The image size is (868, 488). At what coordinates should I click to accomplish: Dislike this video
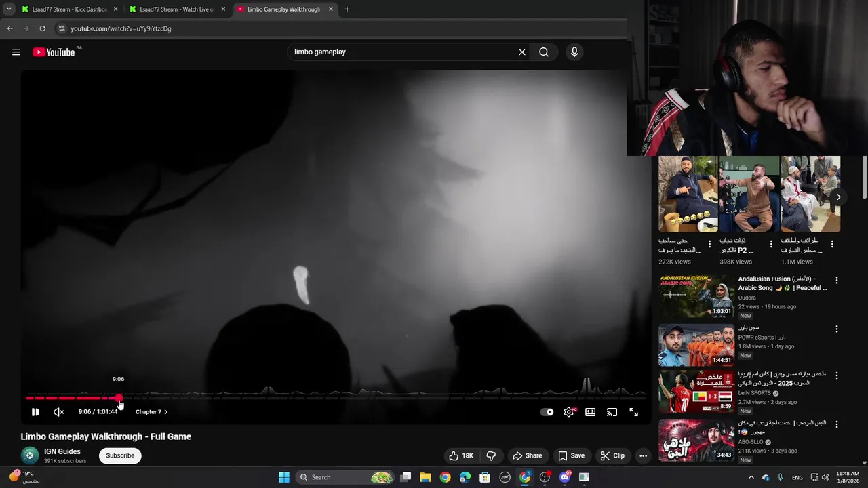click(492, 456)
